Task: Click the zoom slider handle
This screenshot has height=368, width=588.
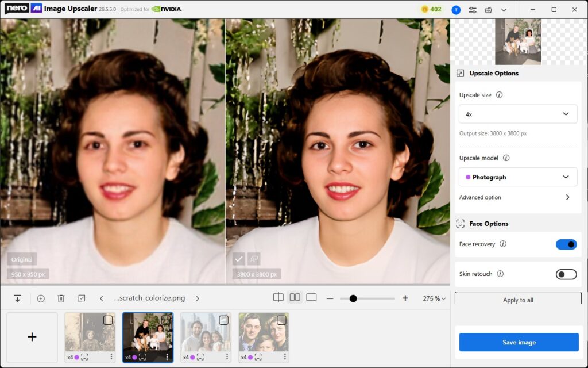Action: pyautogui.click(x=353, y=298)
